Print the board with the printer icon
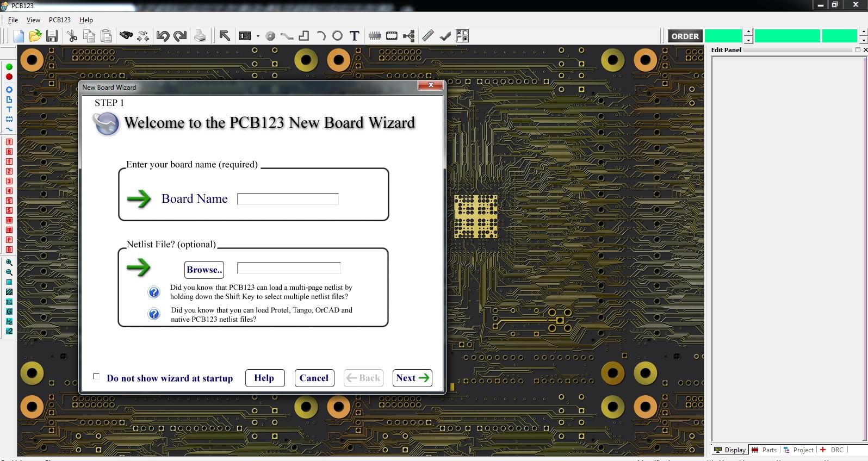868x461 pixels. point(200,36)
